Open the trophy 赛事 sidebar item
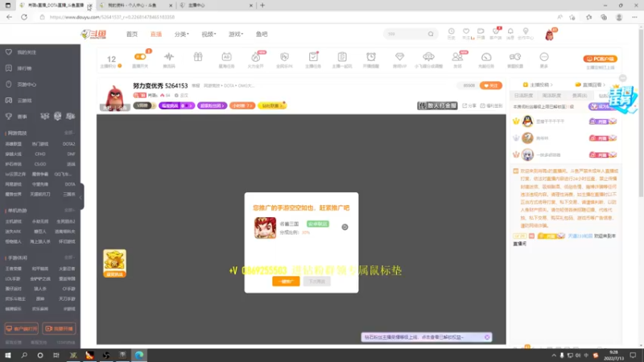Viewport: 644px width, 362px height. coord(16,117)
